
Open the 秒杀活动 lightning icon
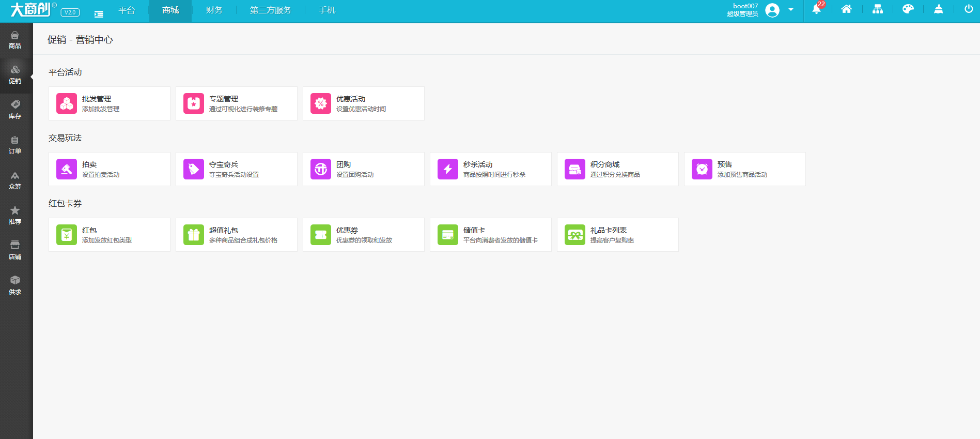tap(447, 169)
